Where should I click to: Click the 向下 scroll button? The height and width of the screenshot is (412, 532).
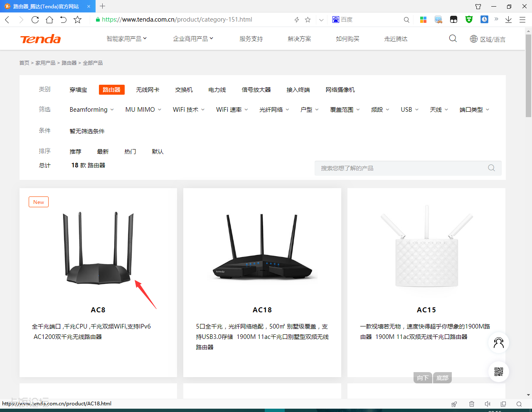(423, 378)
